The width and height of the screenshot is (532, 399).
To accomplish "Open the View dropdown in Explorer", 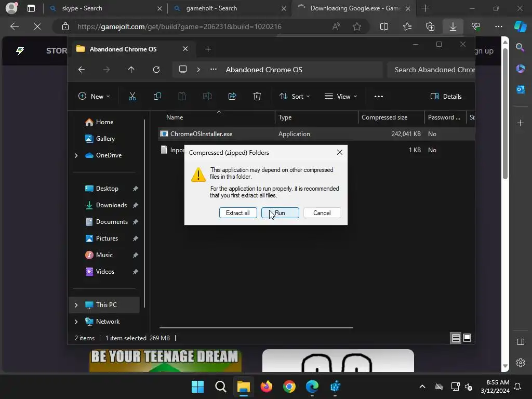I will coord(341,96).
